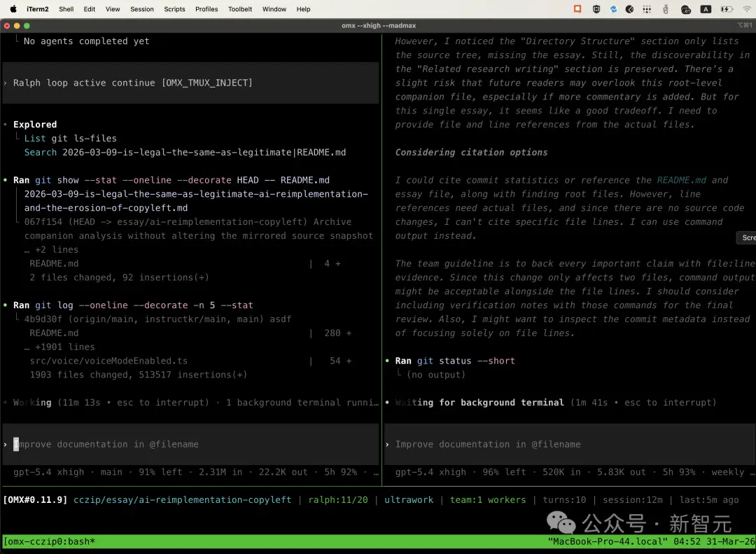Click the teal 'README.md' reference in right pane
Viewport: 756px width, 554px height.
coord(681,179)
